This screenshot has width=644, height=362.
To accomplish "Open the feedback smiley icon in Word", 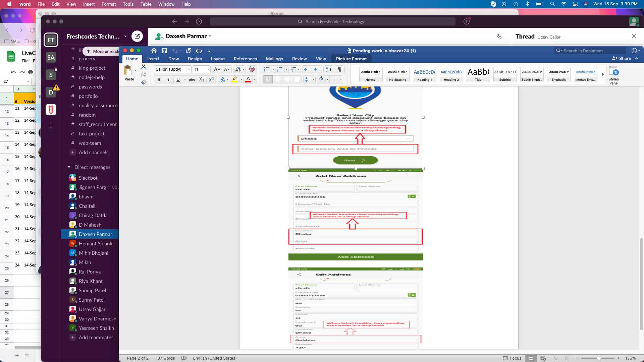I will 634,51.
